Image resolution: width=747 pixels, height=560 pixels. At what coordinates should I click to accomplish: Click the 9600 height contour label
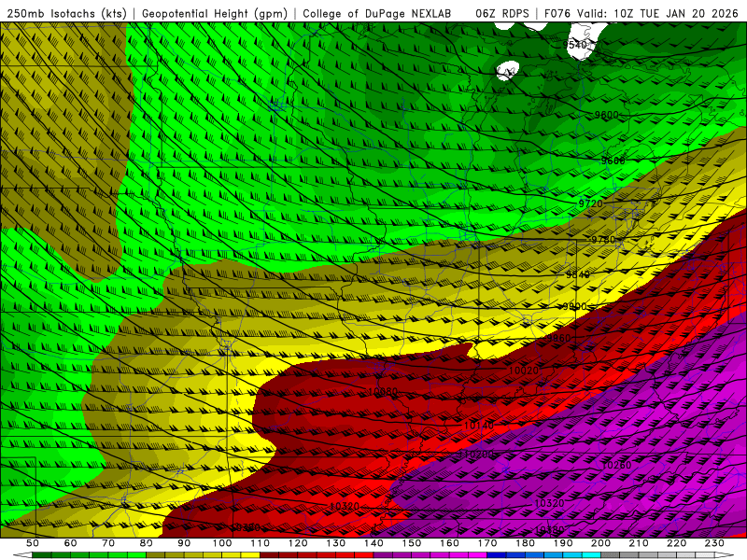(x=606, y=115)
